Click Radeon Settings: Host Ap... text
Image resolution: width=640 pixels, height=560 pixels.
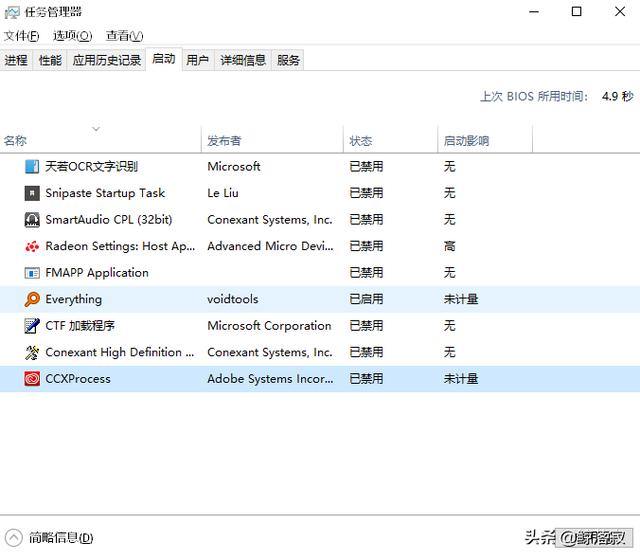coord(120,246)
